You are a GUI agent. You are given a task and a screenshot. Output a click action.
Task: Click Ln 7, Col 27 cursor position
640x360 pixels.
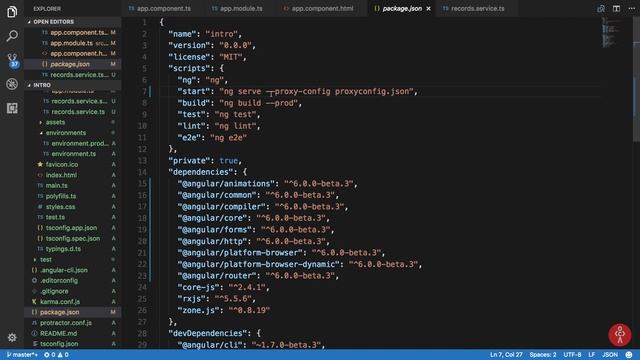tap(506, 355)
